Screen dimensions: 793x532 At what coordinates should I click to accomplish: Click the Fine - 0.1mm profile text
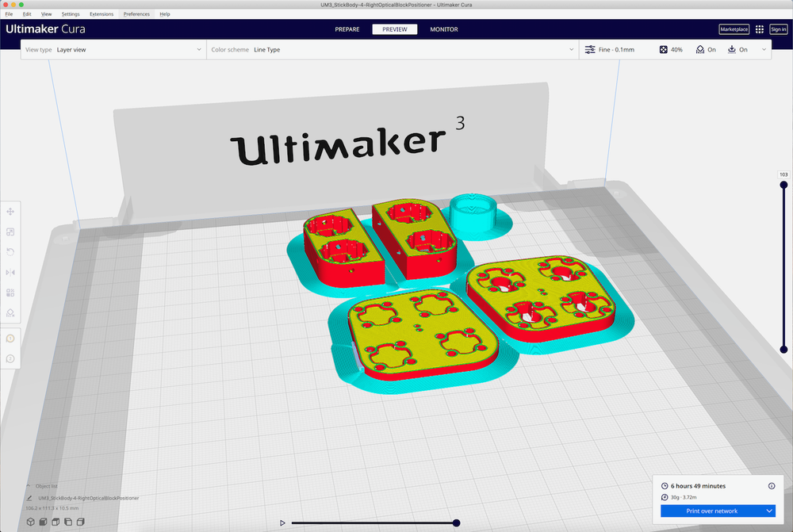point(616,50)
